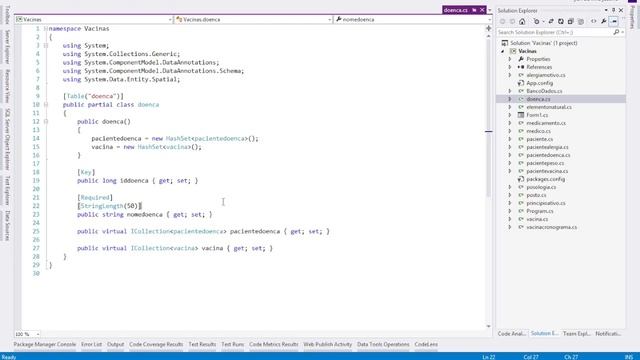Open the 100 % zoom dropdown

pyautogui.click(x=38, y=334)
